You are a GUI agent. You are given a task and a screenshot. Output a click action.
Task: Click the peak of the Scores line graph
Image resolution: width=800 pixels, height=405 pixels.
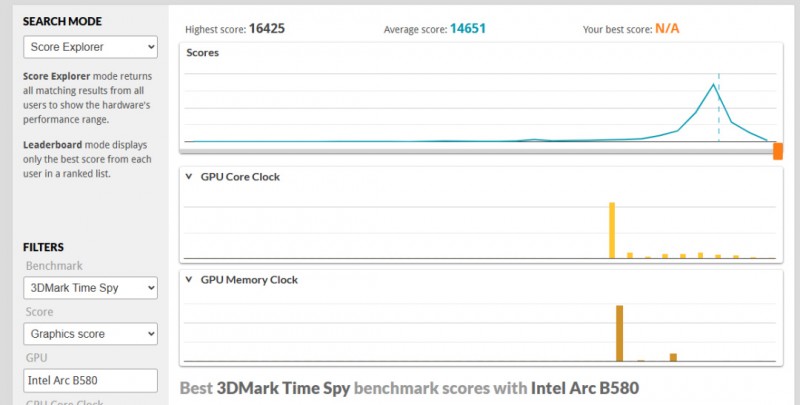click(x=713, y=84)
